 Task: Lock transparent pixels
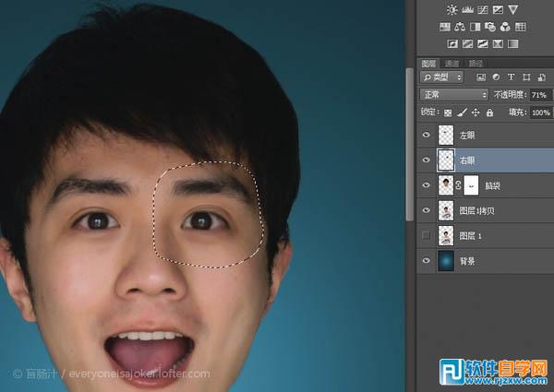[x=448, y=113]
